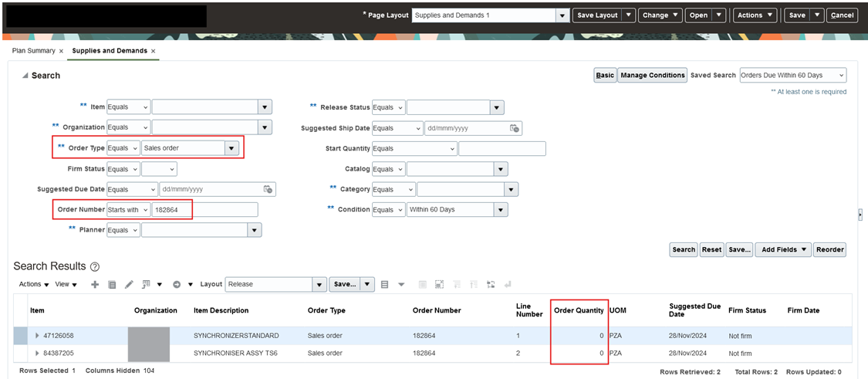Switch to the Plan Summary tab
Image resolution: width=868 pixels, height=379 pixels.
tap(34, 50)
